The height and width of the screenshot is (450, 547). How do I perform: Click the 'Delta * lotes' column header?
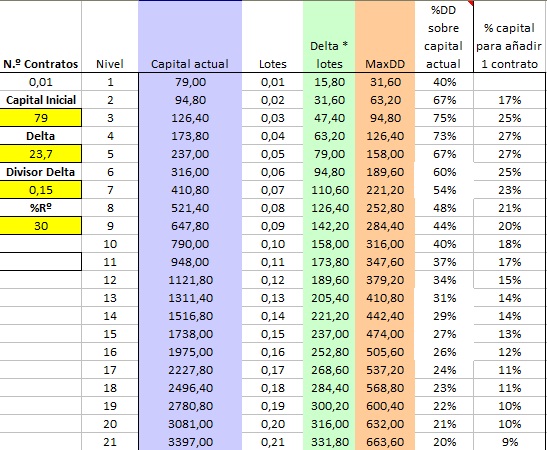pyautogui.click(x=329, y=36)
